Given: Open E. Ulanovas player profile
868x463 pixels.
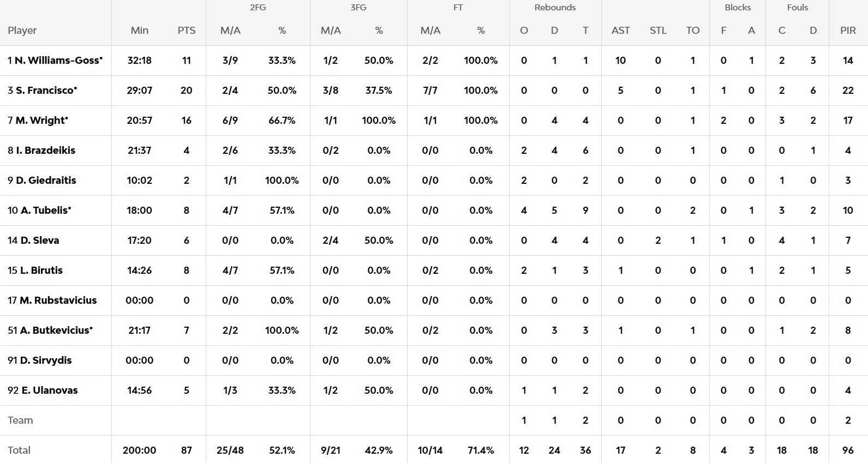Looking at the screenshot, I should pyautogui.click(x=49, y=390).
